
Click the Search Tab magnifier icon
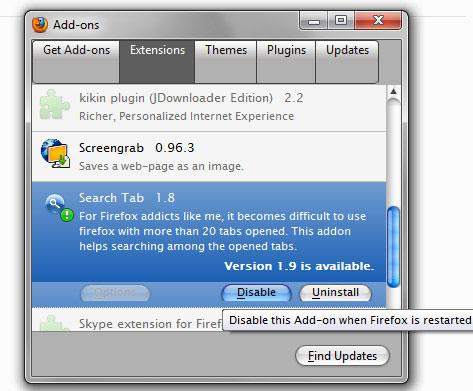pos(55,203)
